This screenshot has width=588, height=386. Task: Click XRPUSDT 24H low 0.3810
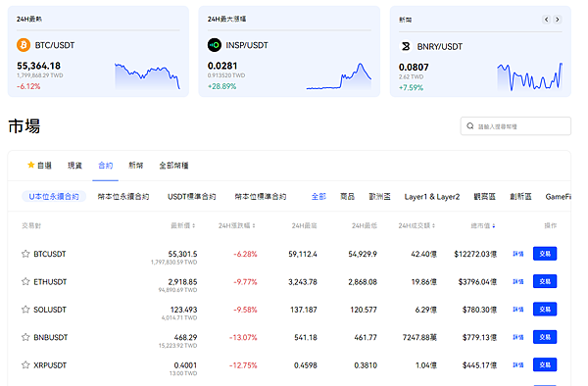click(x=366, y=365)
